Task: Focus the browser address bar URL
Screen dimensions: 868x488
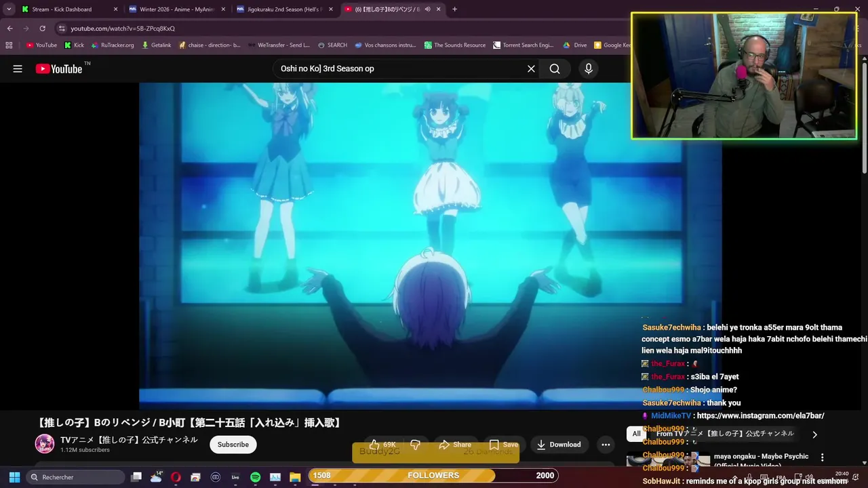Action: pos(123,28)
